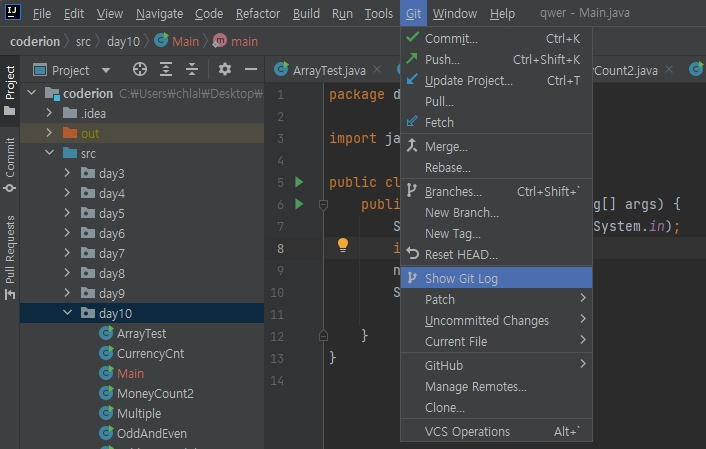Expand the day3 package
Image resolution: width=706 pixels, height=449 pixels.
point(67,173)
